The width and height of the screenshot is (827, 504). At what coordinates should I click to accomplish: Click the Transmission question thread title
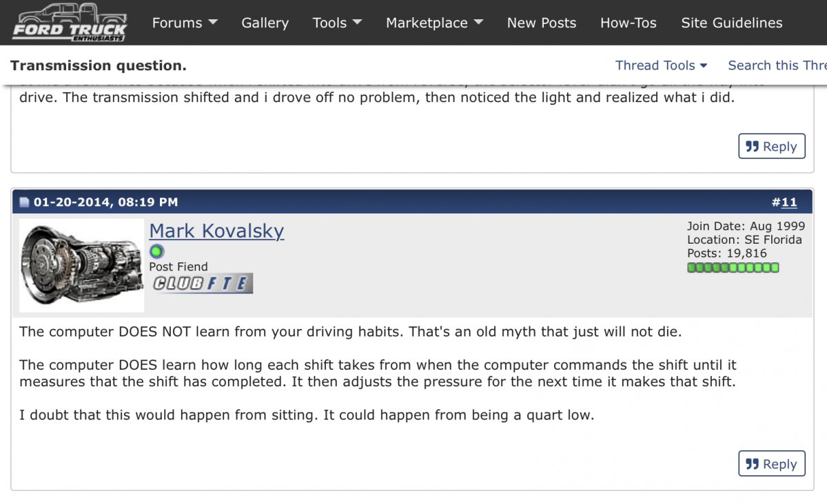tap(98, 65)
